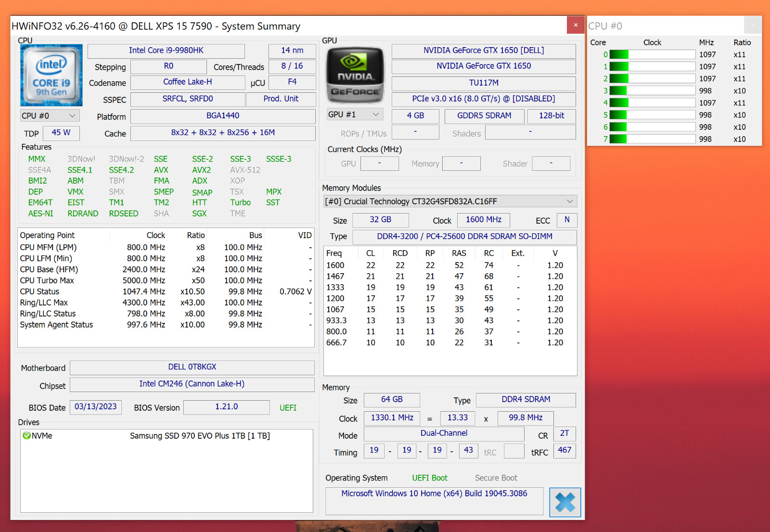Click Core 7 clock usage bar
The height and width of the screenshot is (532, 770).
(653, 139)
